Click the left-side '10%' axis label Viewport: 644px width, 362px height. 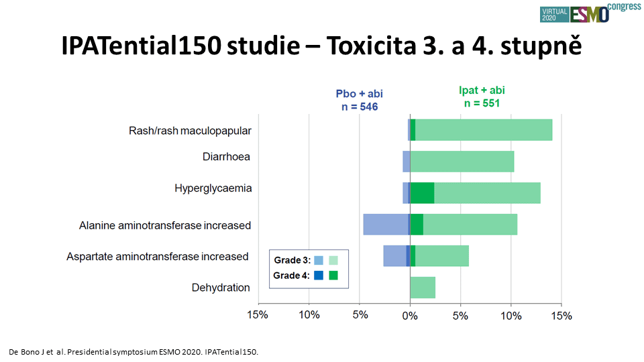[309, 315]
